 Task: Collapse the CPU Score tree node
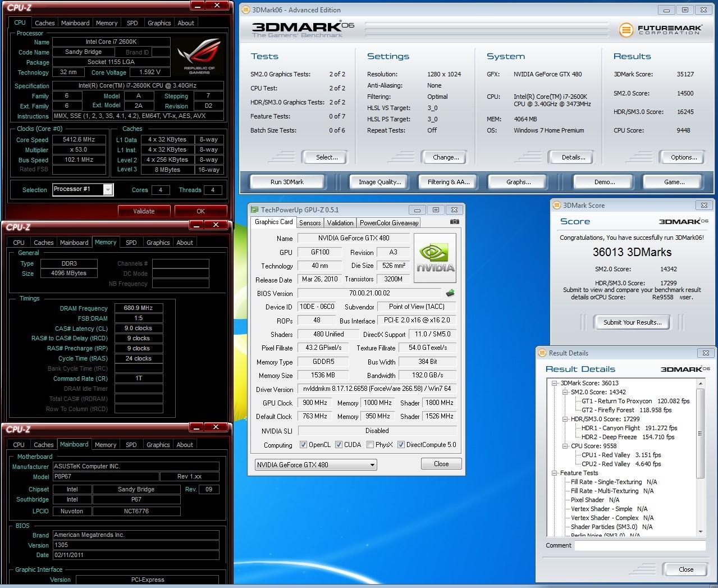tap(565, 446)
